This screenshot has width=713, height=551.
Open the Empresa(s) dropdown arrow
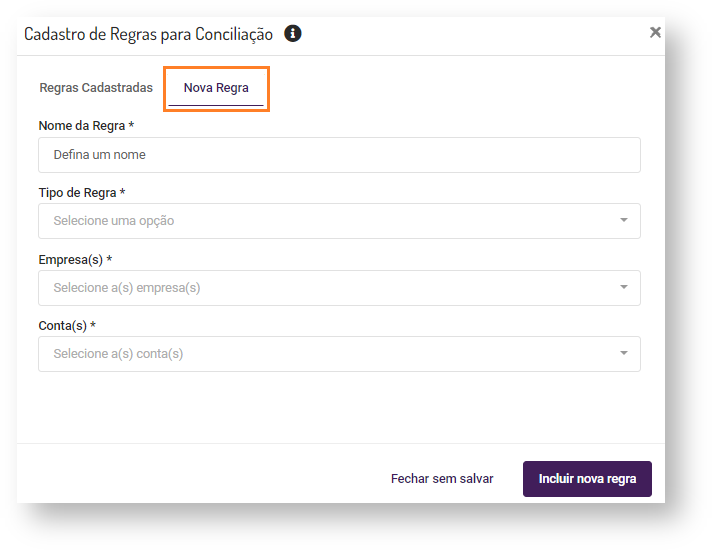[x=623, y=288]
